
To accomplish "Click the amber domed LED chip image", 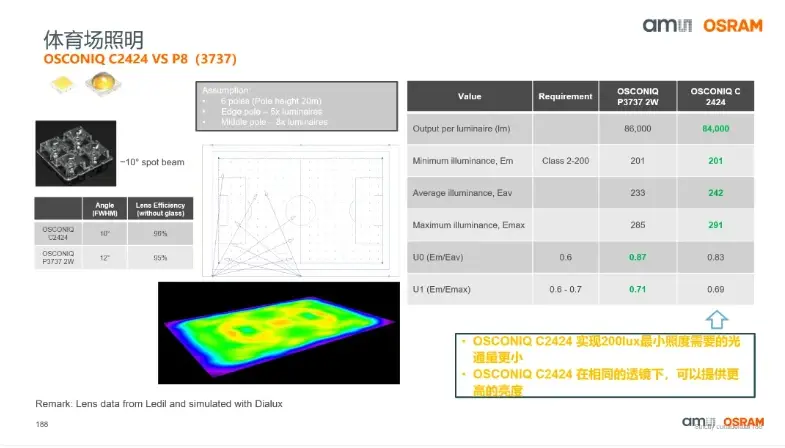I will point(102,83).
